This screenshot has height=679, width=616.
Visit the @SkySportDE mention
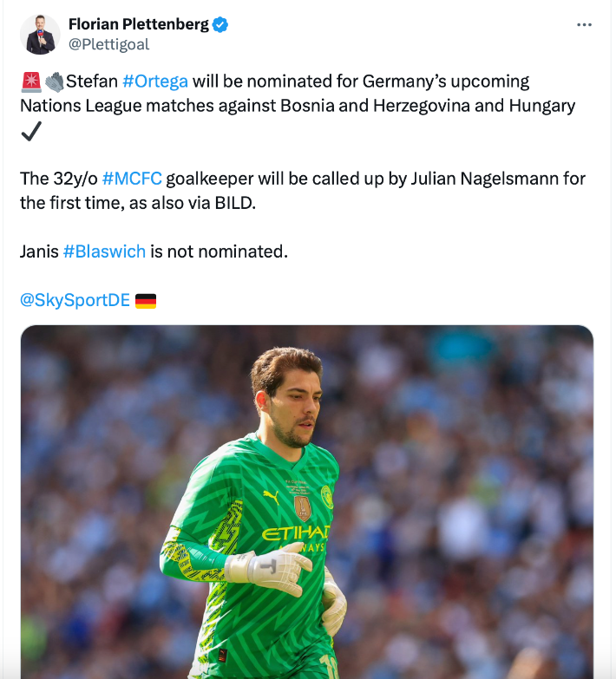[x=75, y=300]
